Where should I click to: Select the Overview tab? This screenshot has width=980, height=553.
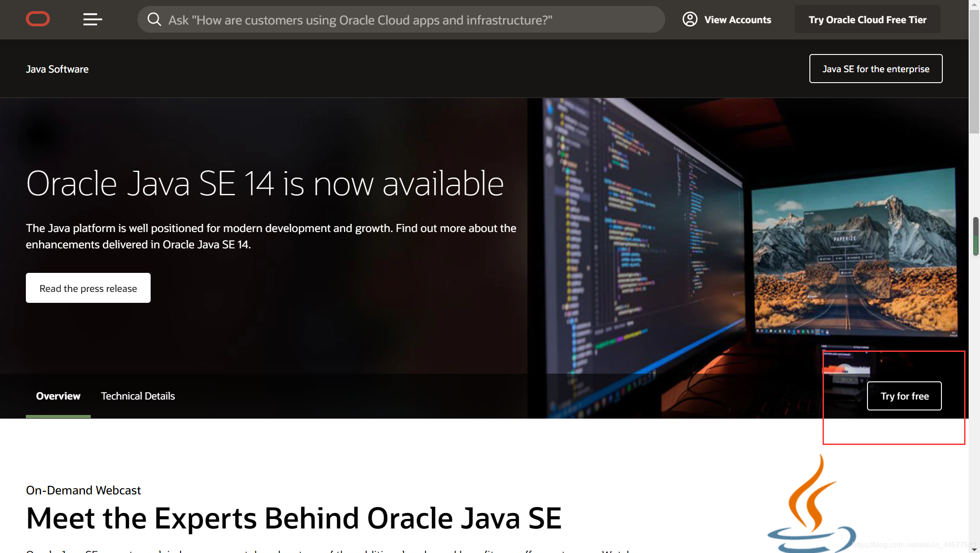(x=58, y=396)
